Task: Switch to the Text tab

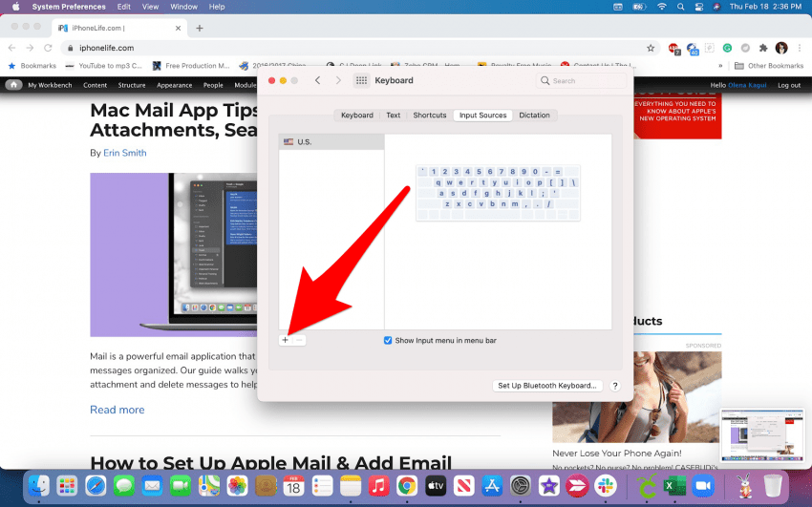Action: click(393, 116)
